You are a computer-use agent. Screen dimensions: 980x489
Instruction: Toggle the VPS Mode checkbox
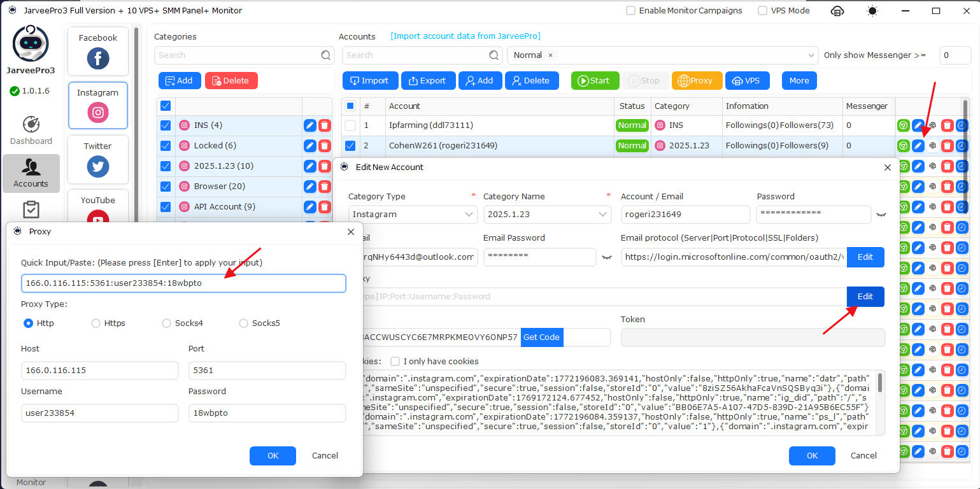click(762, 11)
